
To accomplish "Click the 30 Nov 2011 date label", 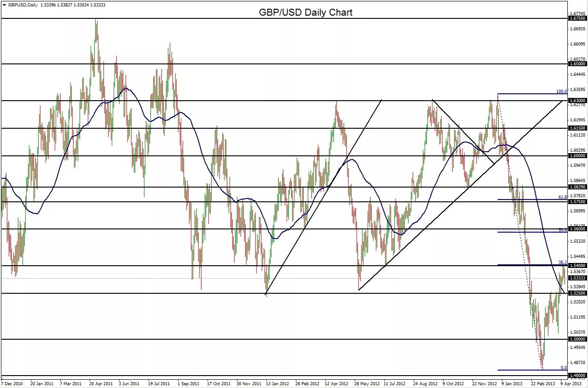I will click(x=248, y=383).
